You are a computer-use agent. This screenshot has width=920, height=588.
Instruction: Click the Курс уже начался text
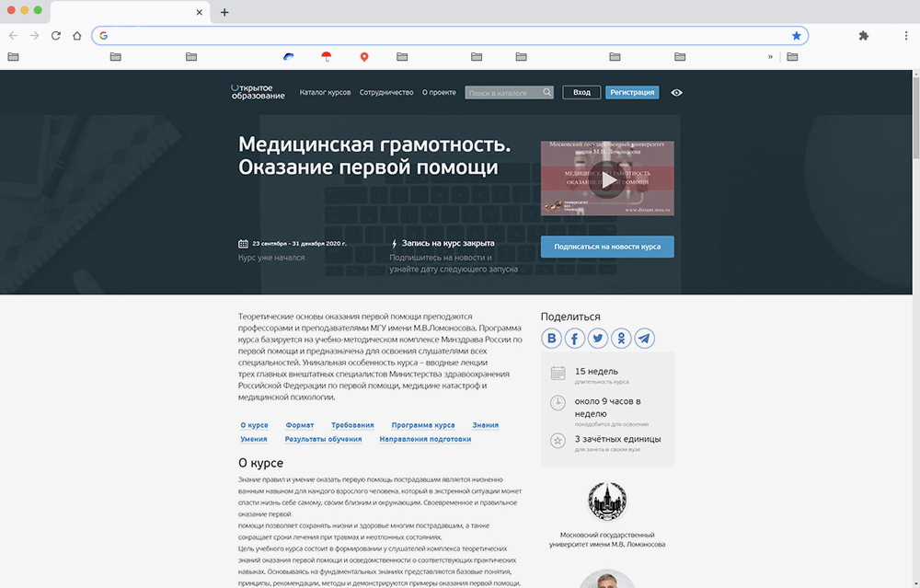point(271,258)
